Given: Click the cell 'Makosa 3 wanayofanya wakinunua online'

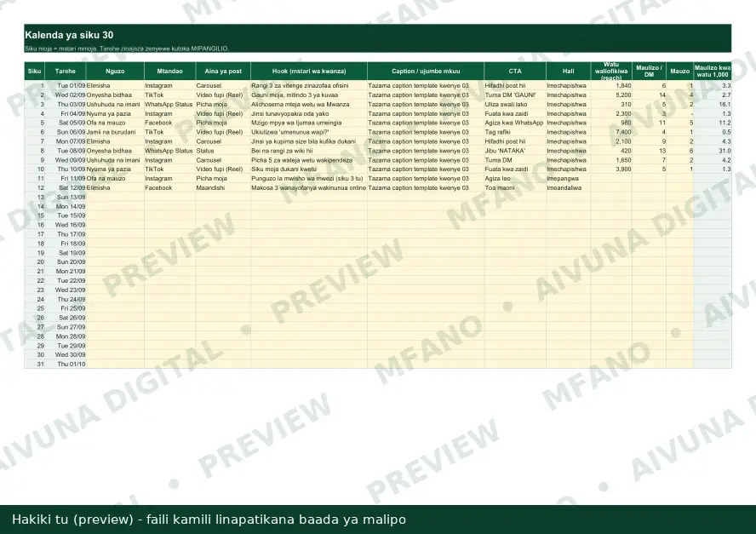Looking at the screenshot, I should (308, 187).
